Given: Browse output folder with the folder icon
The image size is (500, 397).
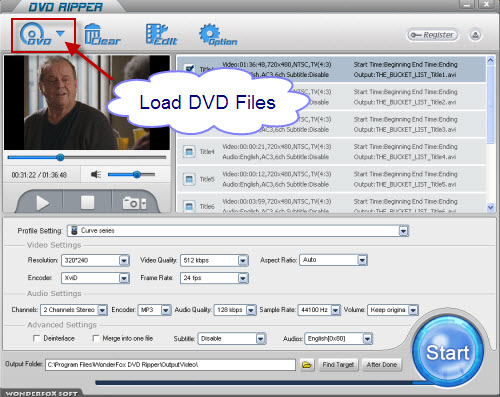Looking at the screenshot, I should tap(307, 365).
